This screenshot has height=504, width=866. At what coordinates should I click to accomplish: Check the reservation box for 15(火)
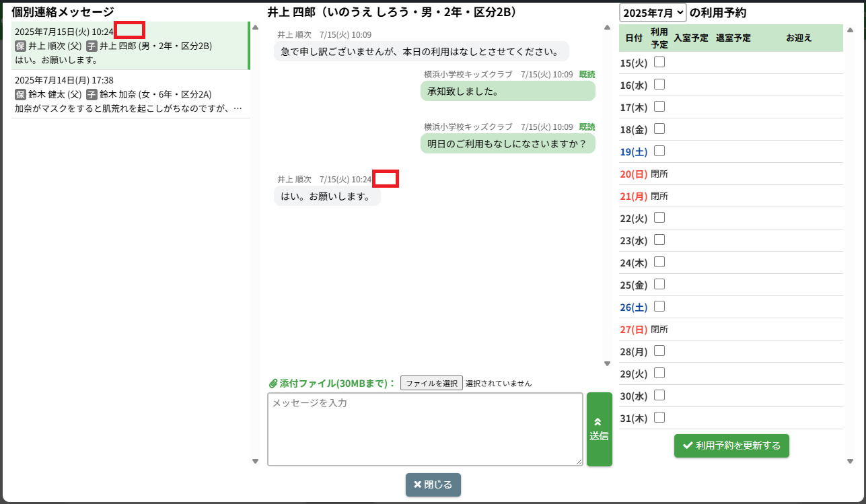(659, 62)
